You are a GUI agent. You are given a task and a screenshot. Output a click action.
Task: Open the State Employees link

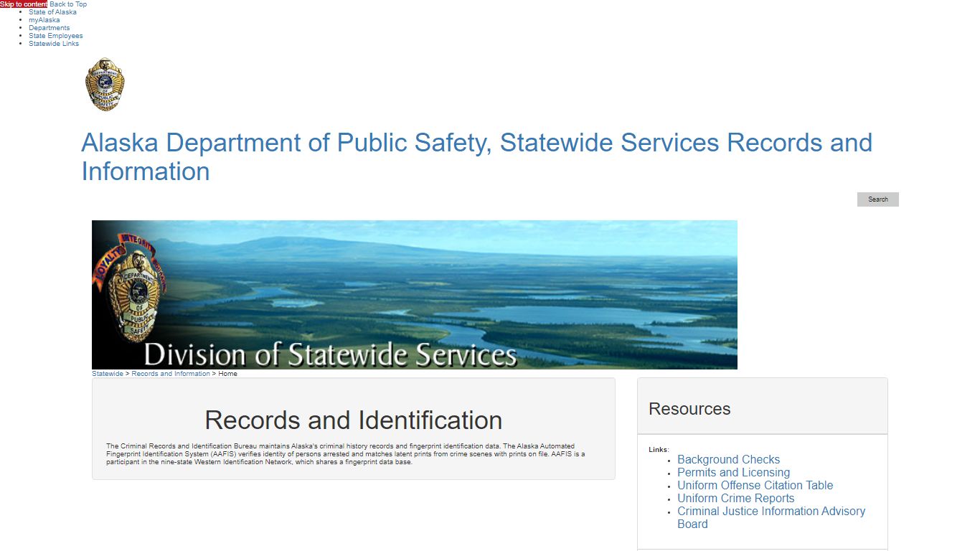(x=56, y=36)
